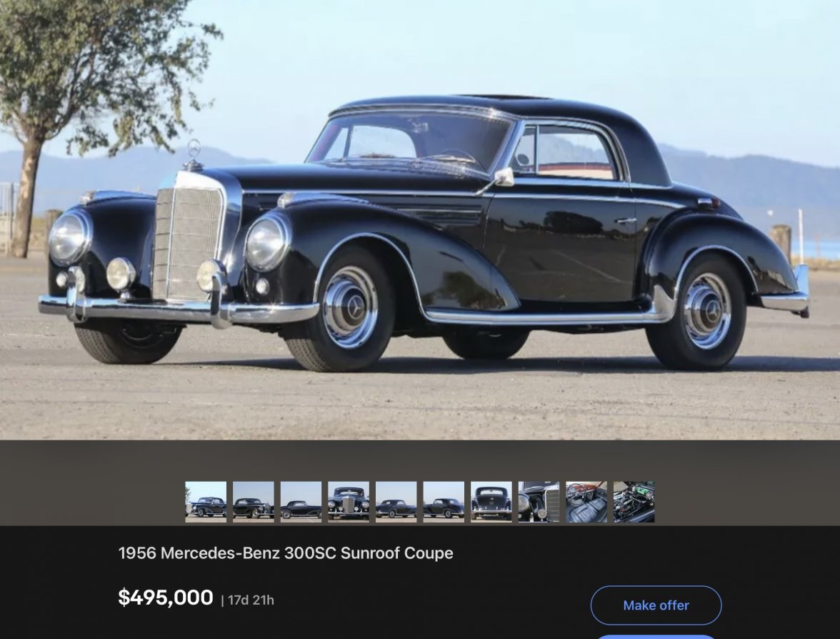The height and width of the screenshot is (639, 840).
Task: View the head-on front grille thumbnail
Action: [349, 502]
